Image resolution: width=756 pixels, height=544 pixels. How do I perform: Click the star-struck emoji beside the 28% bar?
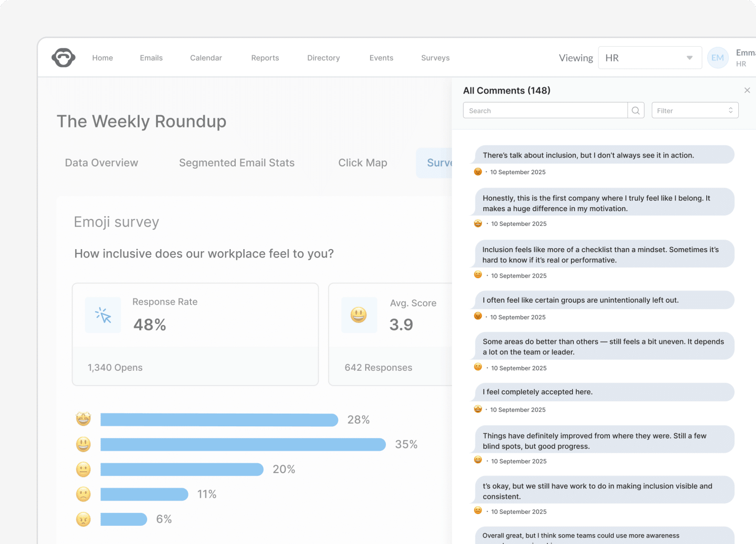tap(83, 419)
